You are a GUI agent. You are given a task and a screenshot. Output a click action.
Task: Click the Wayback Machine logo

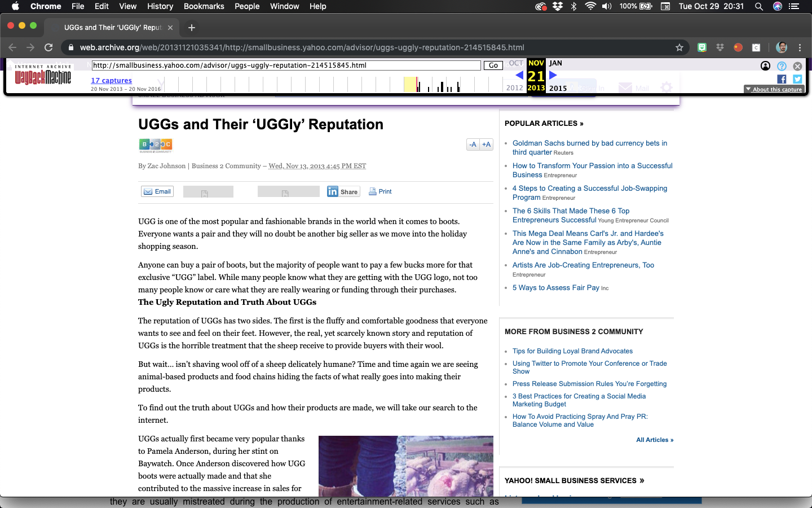pyautogui.click(x=43, y=75)
